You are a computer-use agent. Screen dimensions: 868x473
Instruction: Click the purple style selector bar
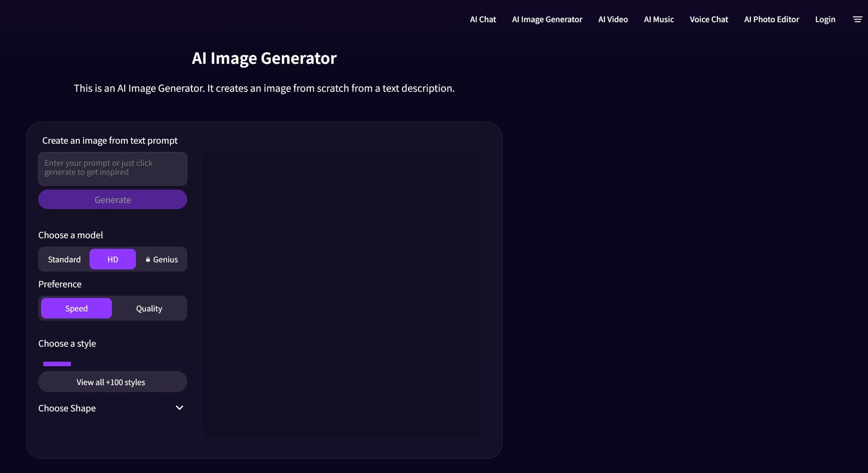click(x=57, y=364)
